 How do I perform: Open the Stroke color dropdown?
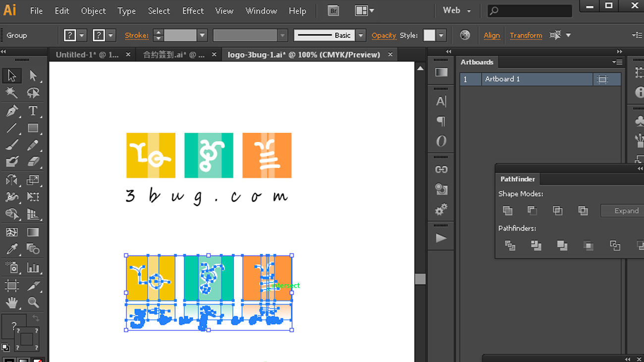point(110,35)
